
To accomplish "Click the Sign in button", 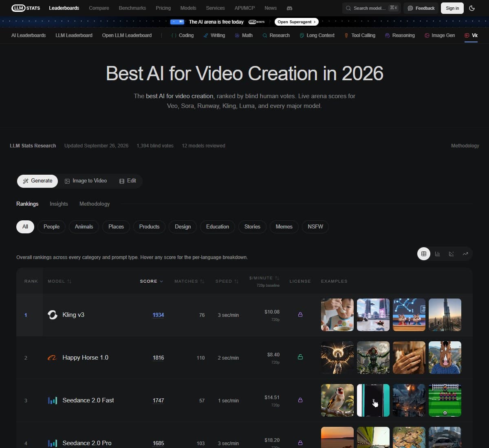I will [452, 8].
